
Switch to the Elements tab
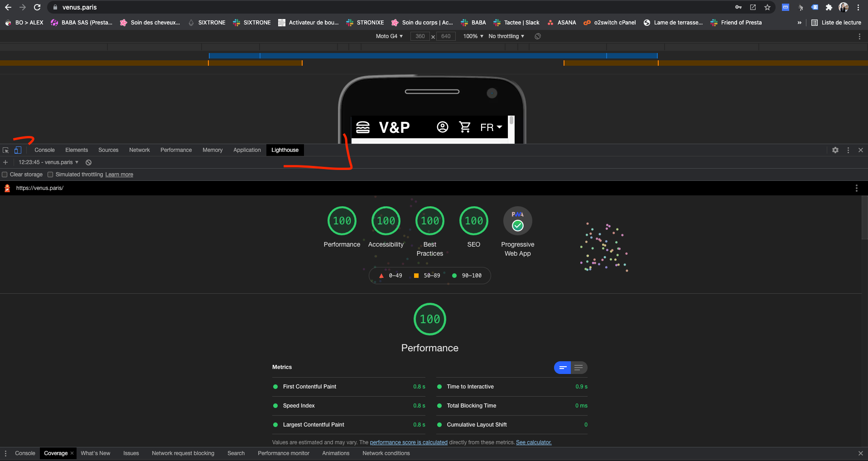[x=77, y=150]
